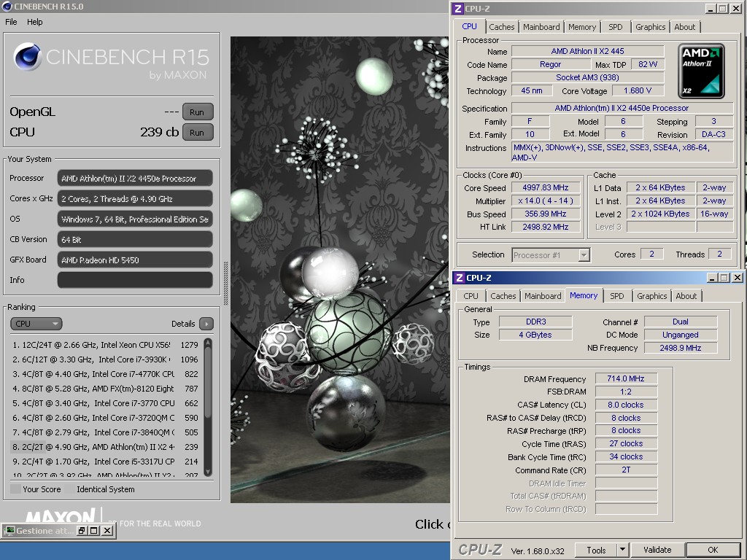Viewport: 747px width, 560px height.
Task: Run the OpenGL benchmark
Action: 198,112
